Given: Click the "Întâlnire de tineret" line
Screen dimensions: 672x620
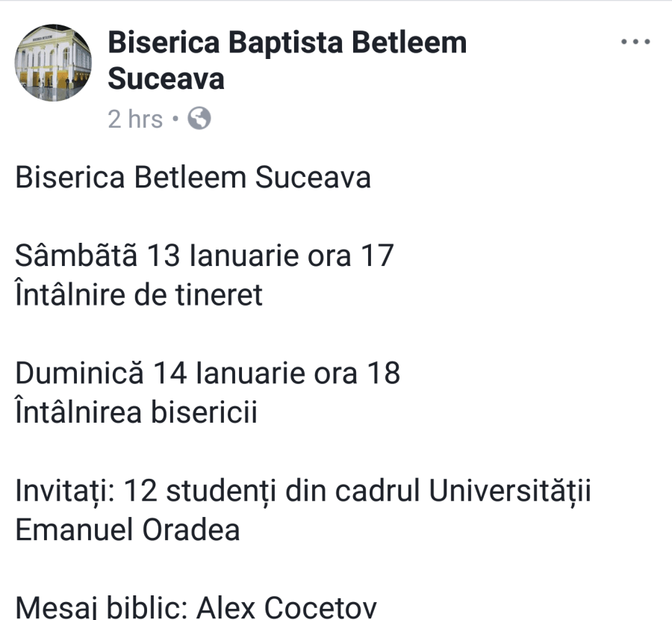Looking at the screenshot, I should 139,295.
